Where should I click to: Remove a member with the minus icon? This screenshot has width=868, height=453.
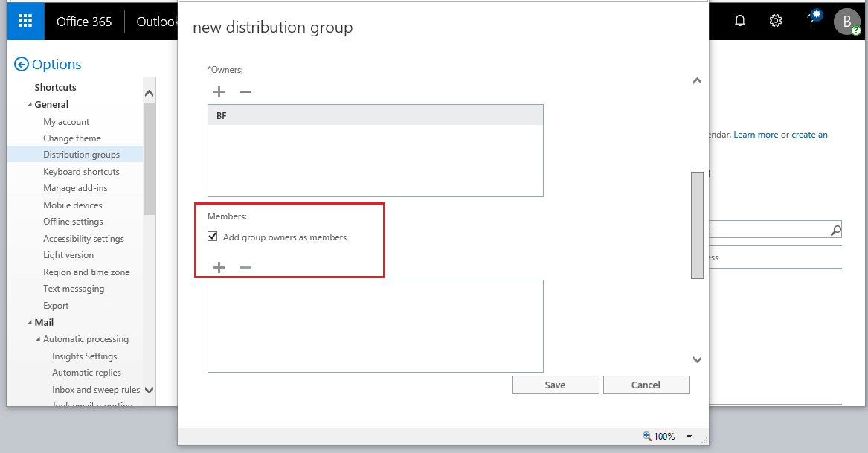(x=245, y=268)
